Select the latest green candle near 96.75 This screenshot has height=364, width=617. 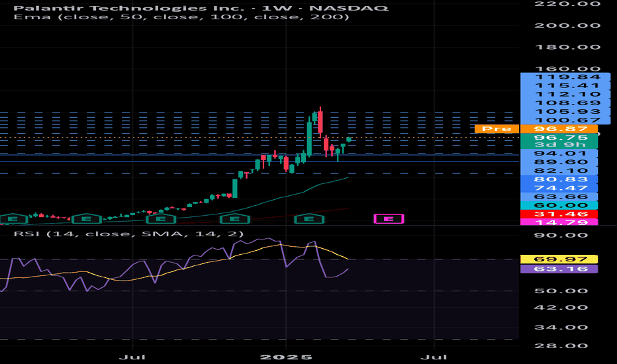349,139
